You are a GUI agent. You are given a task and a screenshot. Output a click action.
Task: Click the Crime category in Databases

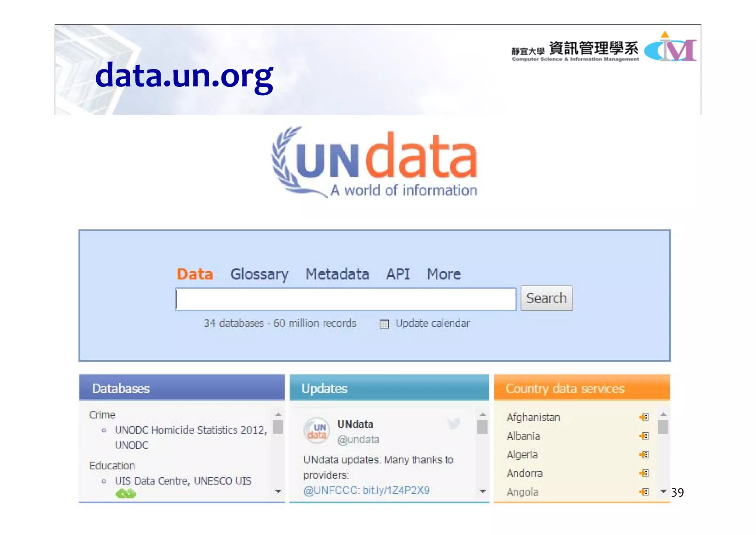(x=102, y=415)
